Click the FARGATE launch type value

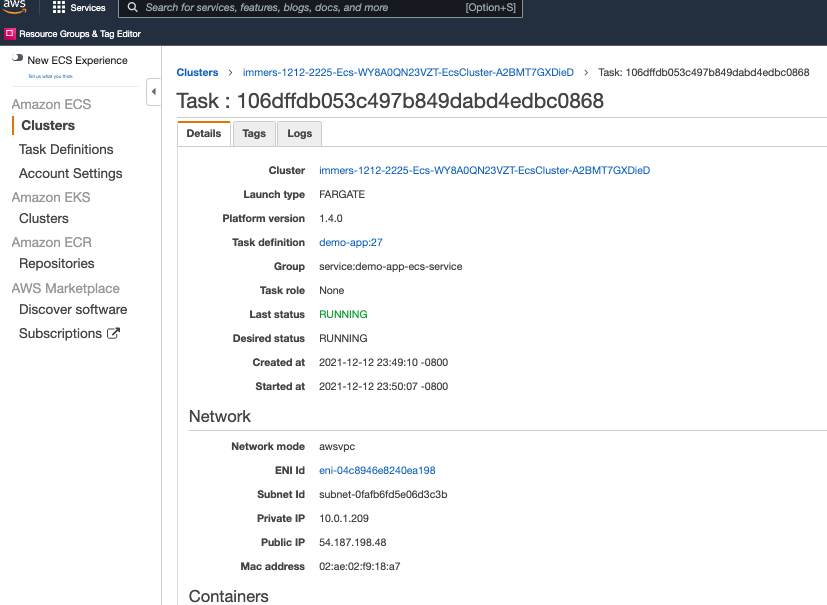click(x=342, y=195)
